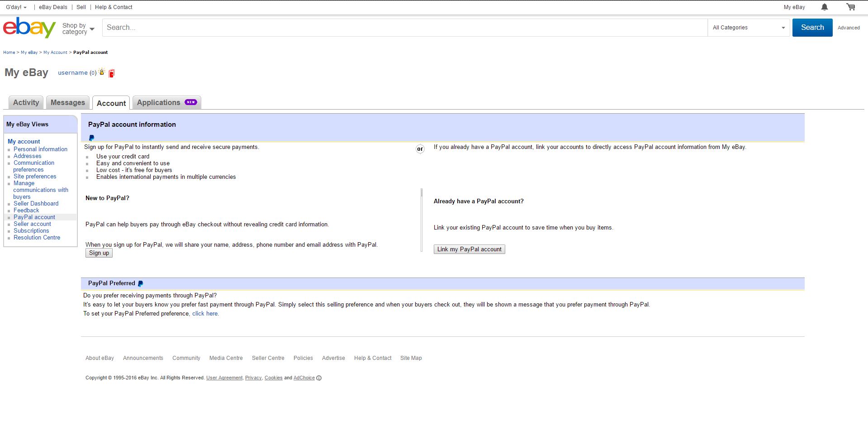This screenshot has height=431, width=868.
Task: Follow the PayPal Preferred 'click here' link
Action: [x=205, y=314]
